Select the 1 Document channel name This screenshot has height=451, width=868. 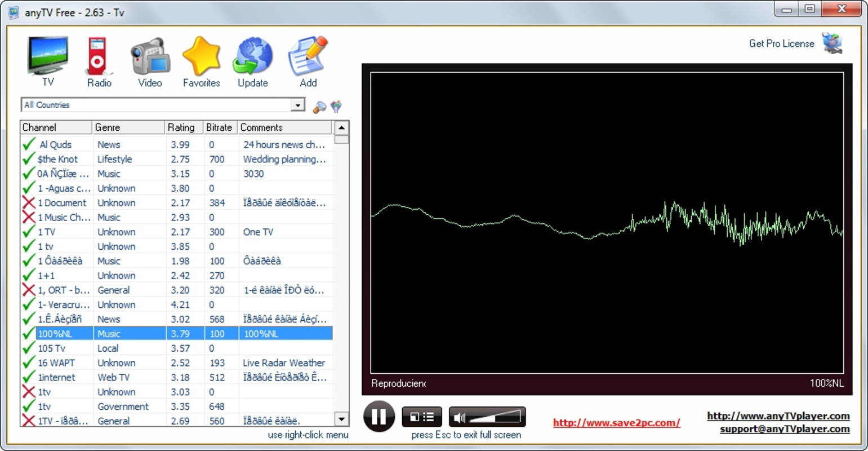click(x=62, y=203)
